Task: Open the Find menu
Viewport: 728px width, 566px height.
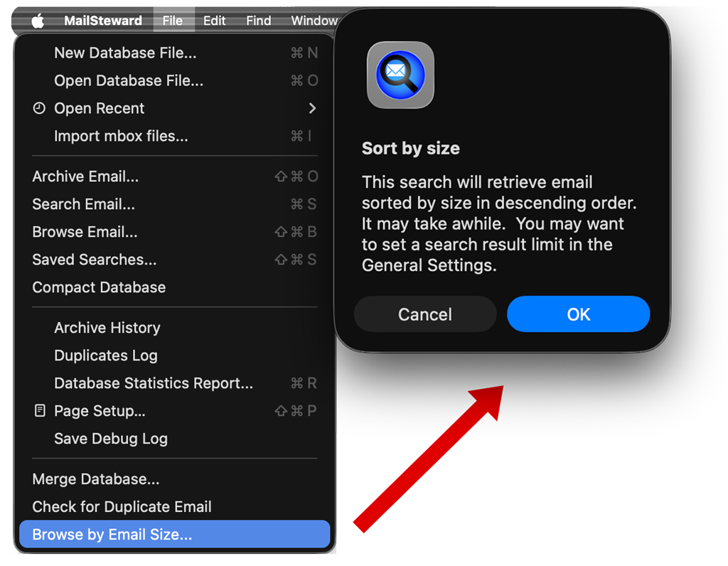Action: (258, 20)
